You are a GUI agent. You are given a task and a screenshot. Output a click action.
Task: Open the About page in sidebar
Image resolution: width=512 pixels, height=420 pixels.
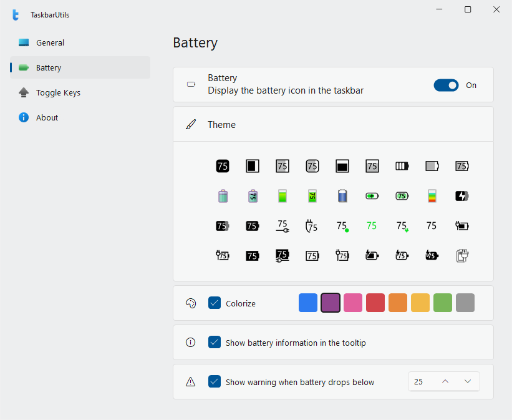(47, 118)
